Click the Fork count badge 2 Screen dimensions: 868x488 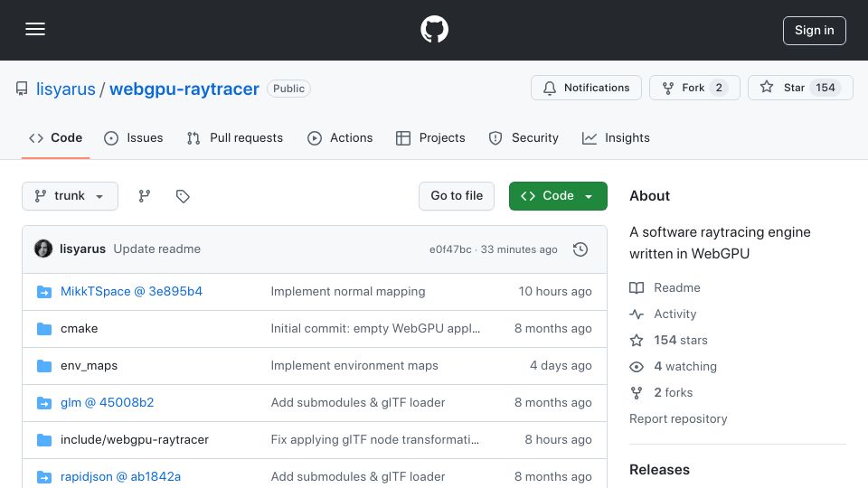coord(719,88)
